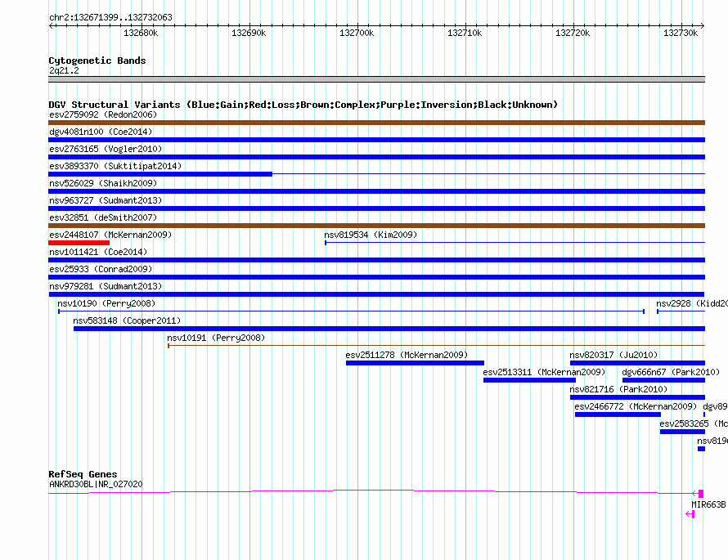Select the MIR663B gene arrow glyph

(690, 514)
